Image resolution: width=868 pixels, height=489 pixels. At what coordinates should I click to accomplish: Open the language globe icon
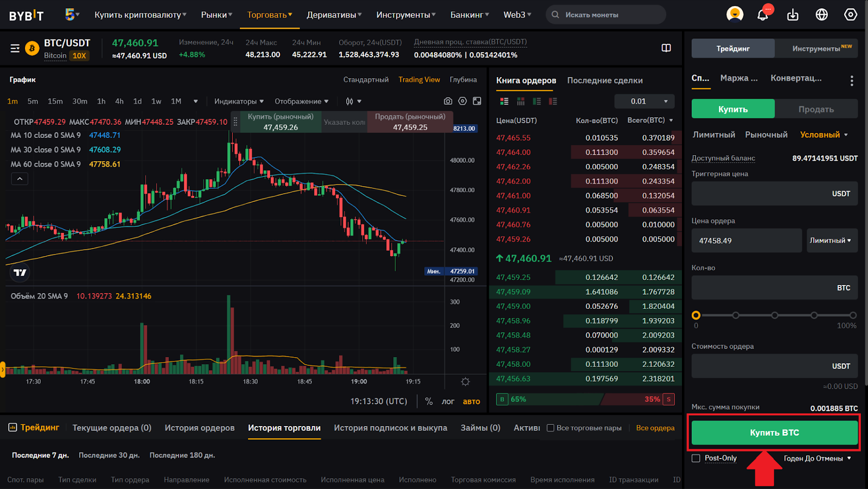tap(821, 15)
